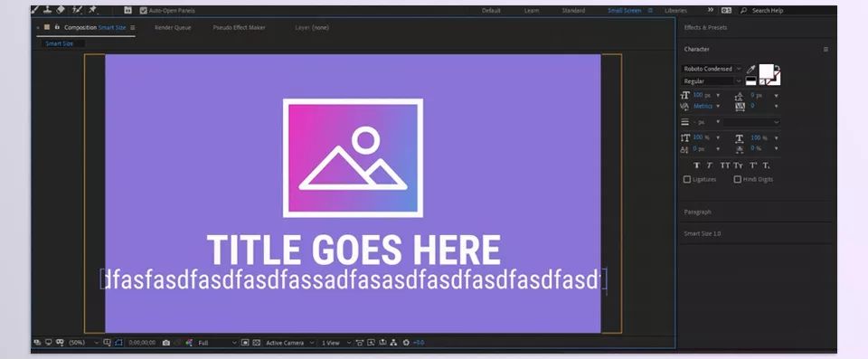Toggle Small Caps text style
This screenshot has width=868, height=359.
738,165
